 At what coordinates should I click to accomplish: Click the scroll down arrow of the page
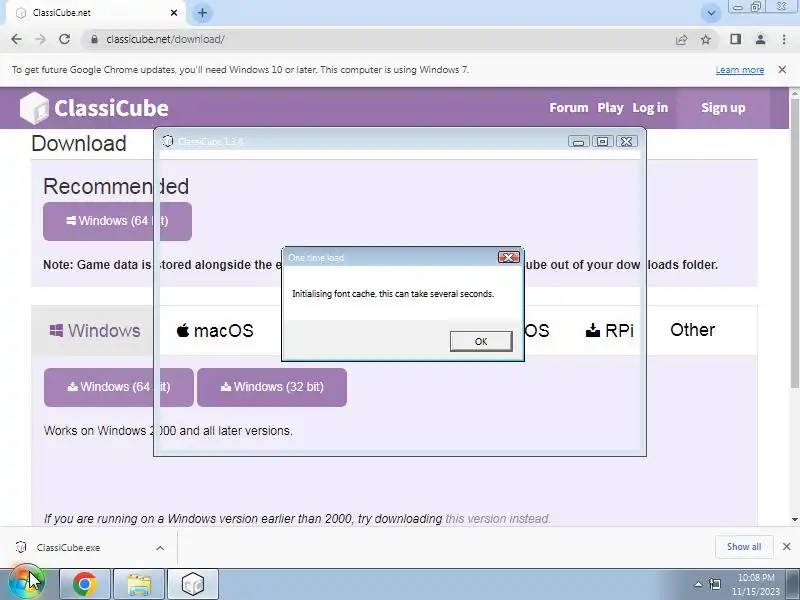click(795, 519)
